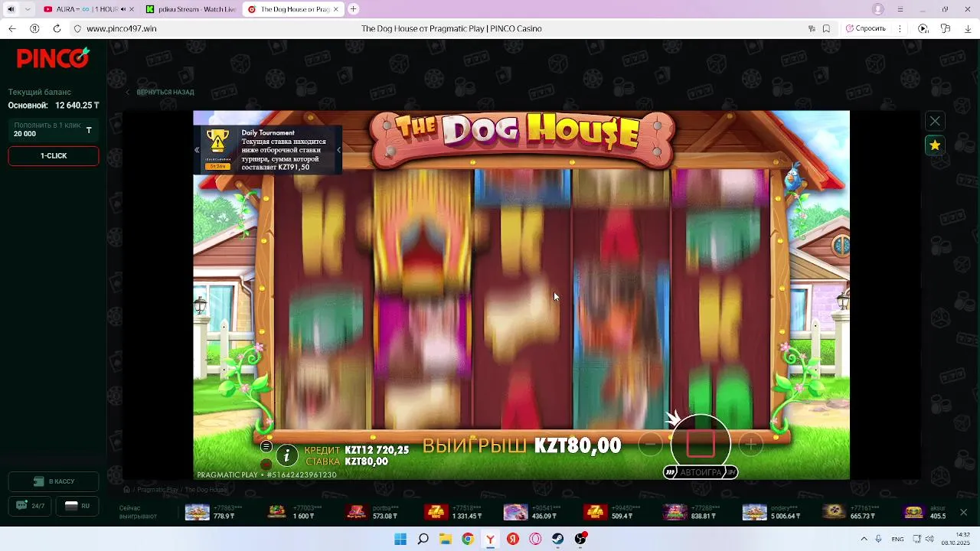980x551 pixels.
Task: Open Opera browser from taskbar
Action: pyautogui.click(x=535, y=539)
